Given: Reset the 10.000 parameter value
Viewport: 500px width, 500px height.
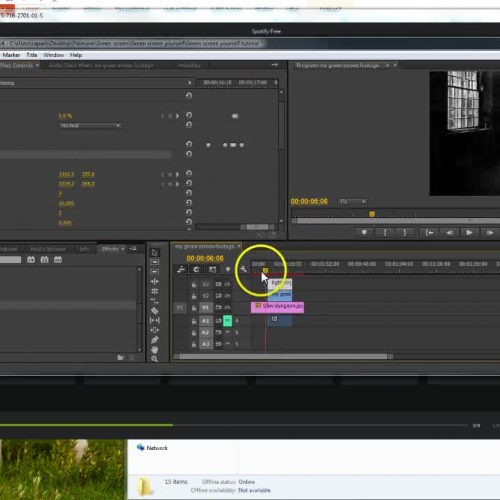Looking at the screenshot, I should click(189, 202).
